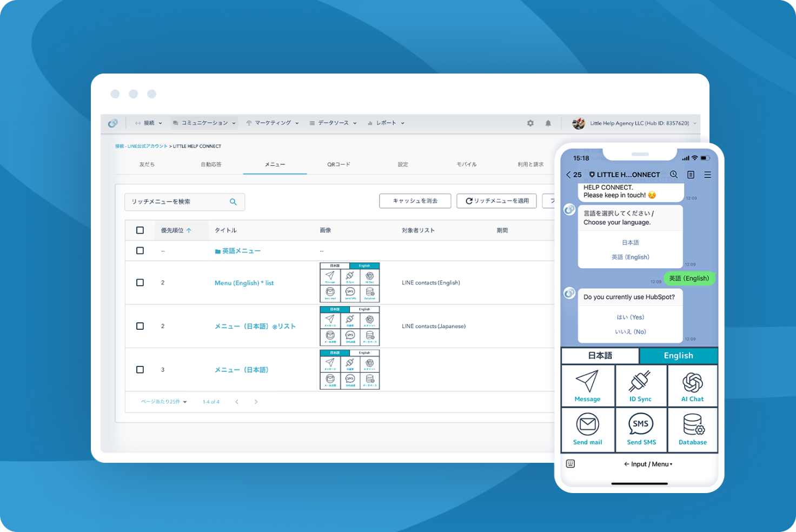This screenshot has width=796, height=532.
Task: Open the notifications bell icon
Action: (548, 123)
